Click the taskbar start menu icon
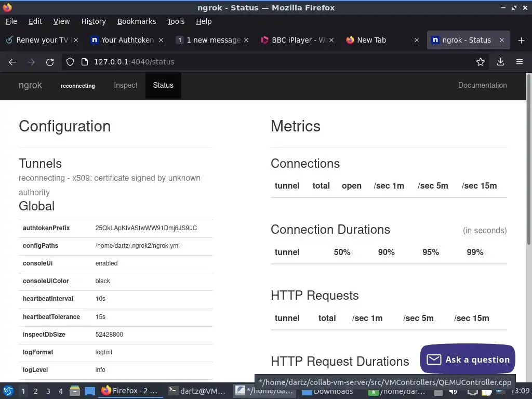 [x=8, y=391]
